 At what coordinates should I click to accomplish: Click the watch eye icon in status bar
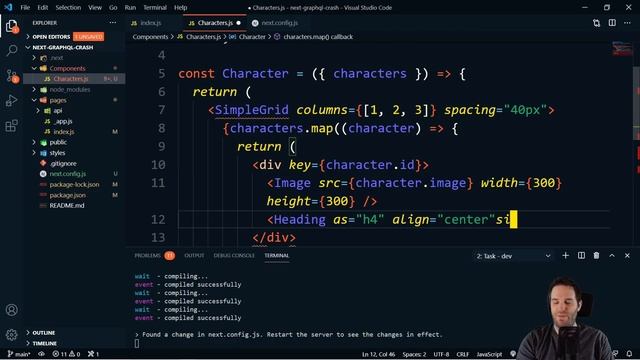pyautogui.click(x=41, y=354)
